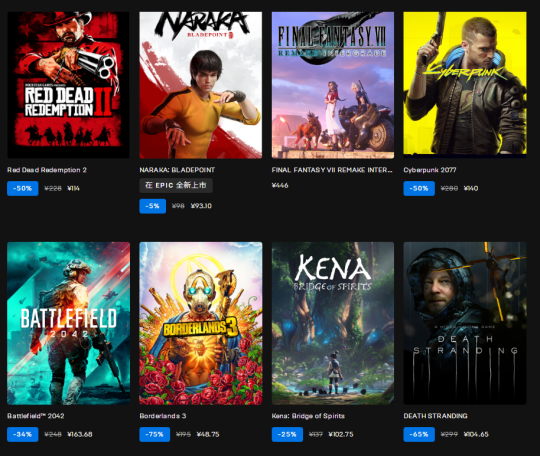Click the Red Dead Redemption 2 title link
540x456 pixels.
click(47, 170)
